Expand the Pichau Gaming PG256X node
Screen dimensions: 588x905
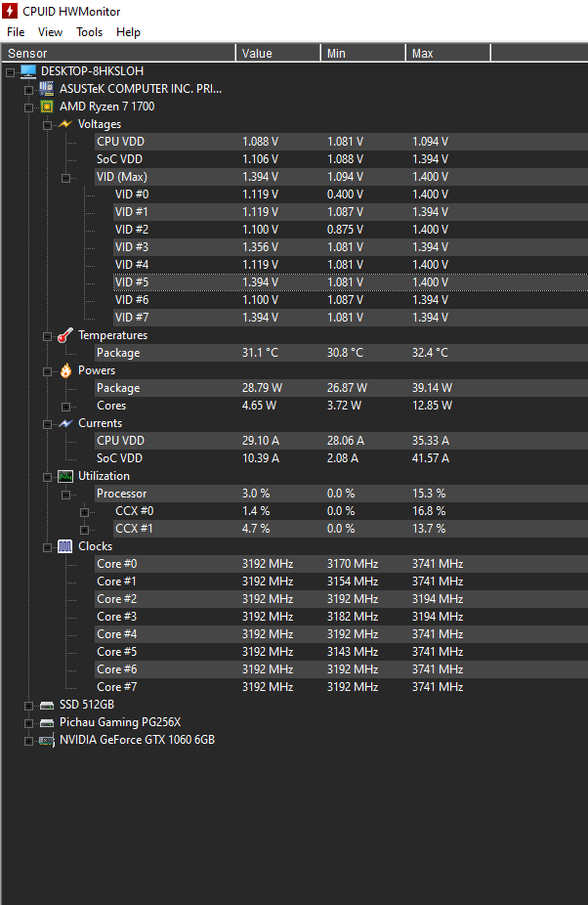(28, 723)
